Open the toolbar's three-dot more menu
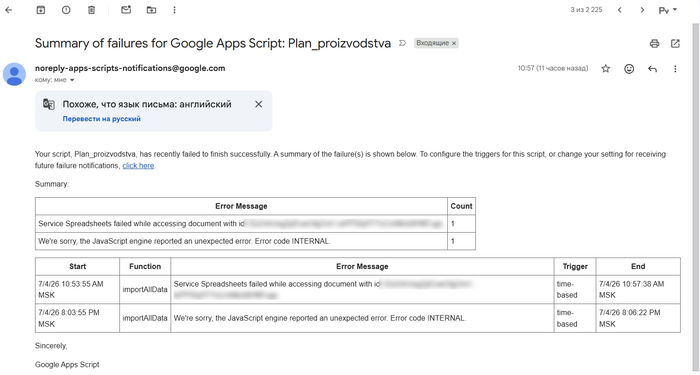Screen dimensions: 700x375 coord(175,10)
